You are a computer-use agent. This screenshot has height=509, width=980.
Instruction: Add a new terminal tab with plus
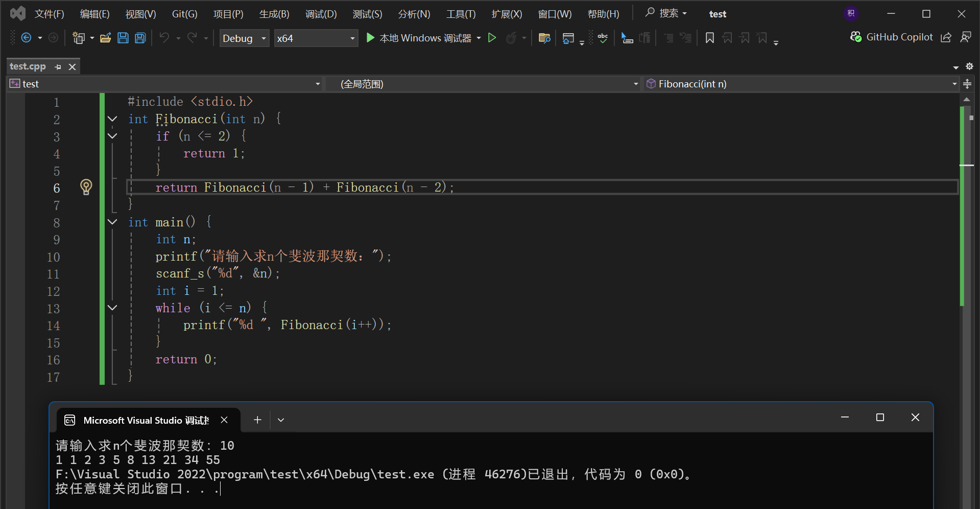257,420
